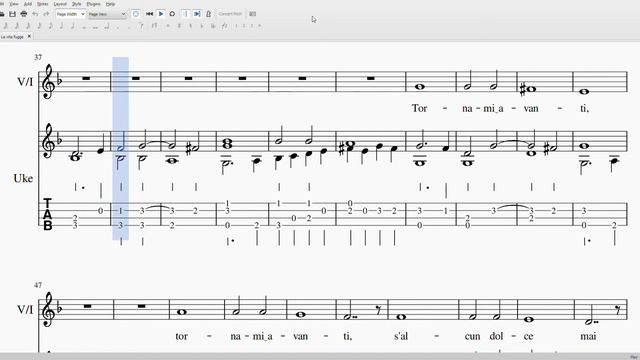Print the score using the printer icon
The height and width of the screenshot is (360, 640).
coord(24,14)
